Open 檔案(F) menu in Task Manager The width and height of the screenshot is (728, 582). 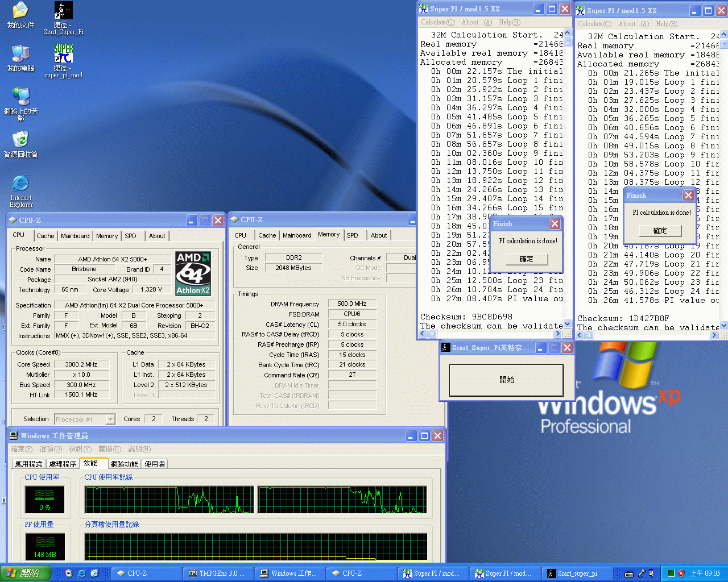click(22, 449)
